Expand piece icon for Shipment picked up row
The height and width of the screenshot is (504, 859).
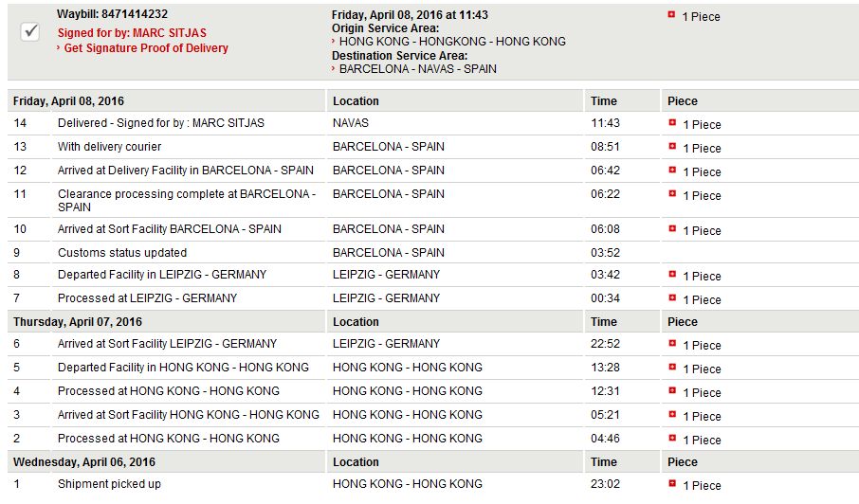click(x=672, y=483)
